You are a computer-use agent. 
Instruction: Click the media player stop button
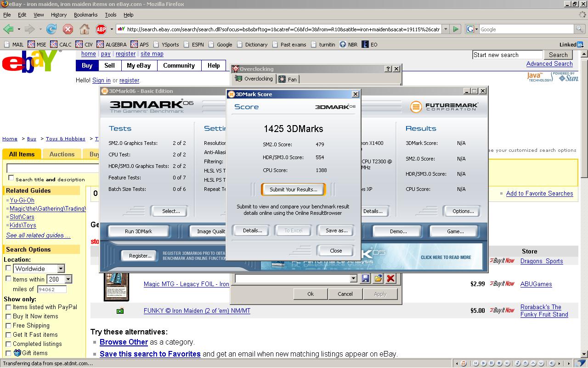click(499, 363)
